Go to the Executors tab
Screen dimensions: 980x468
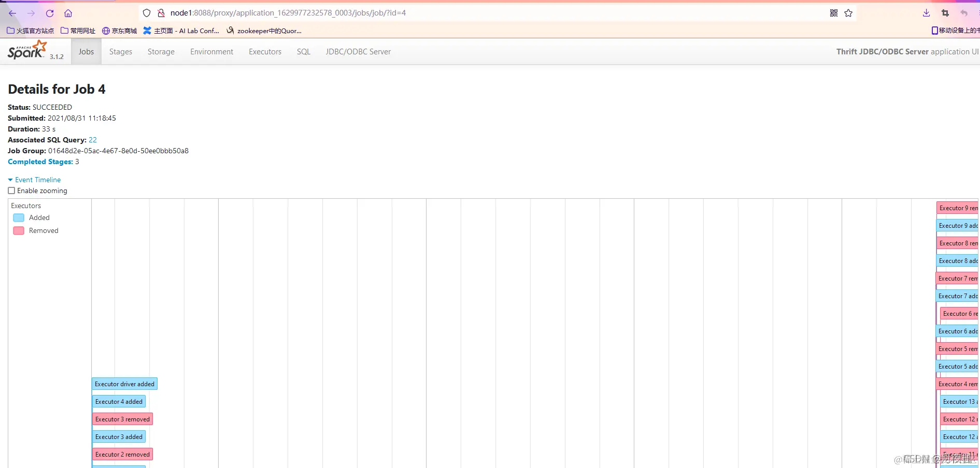click(x=265, y=52)
